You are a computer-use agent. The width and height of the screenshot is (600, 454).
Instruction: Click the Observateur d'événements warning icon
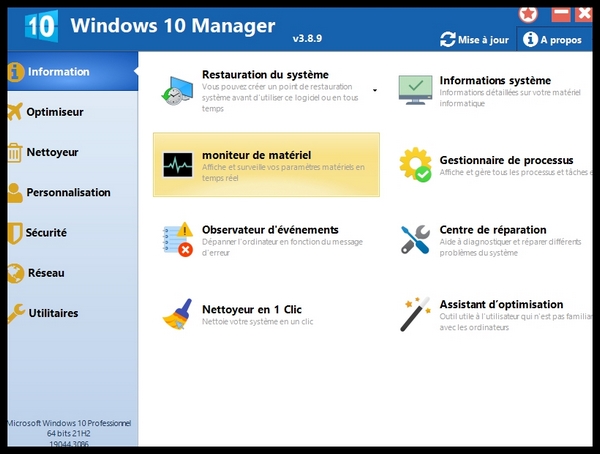pyautogui.click(x=177, y=239)
